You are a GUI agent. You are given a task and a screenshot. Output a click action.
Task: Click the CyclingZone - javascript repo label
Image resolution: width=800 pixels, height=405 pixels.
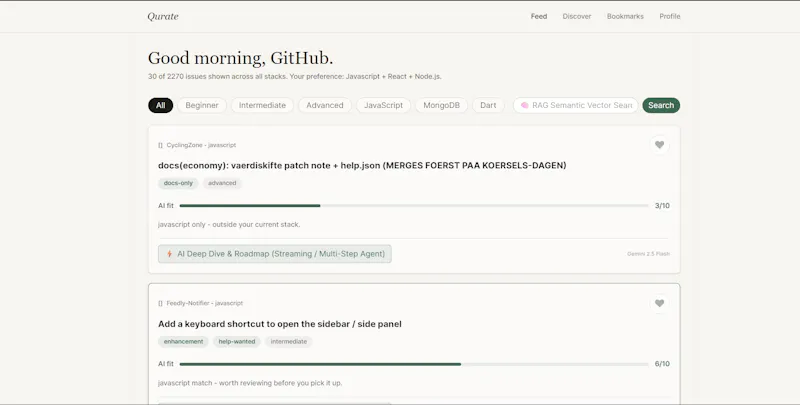pos(201,145)
